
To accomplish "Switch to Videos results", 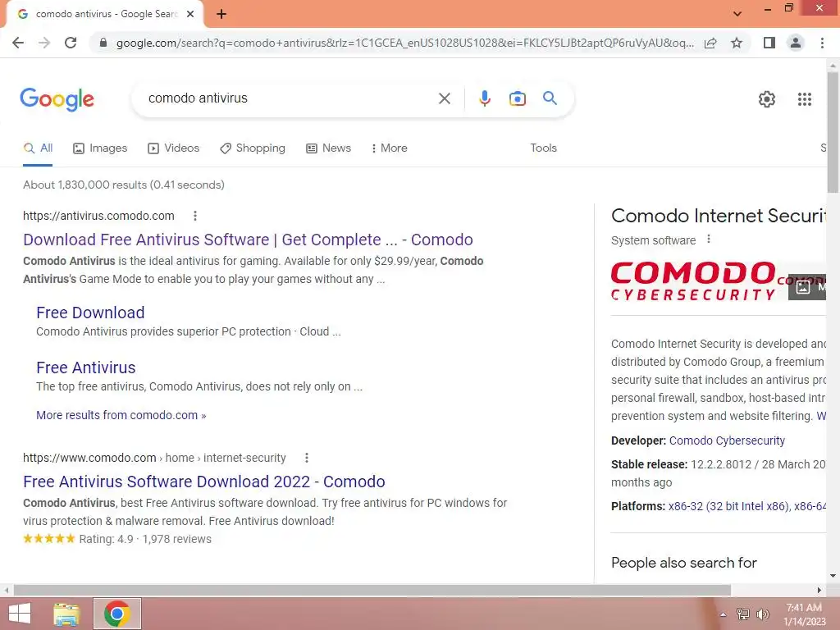I will click(174, 148).
